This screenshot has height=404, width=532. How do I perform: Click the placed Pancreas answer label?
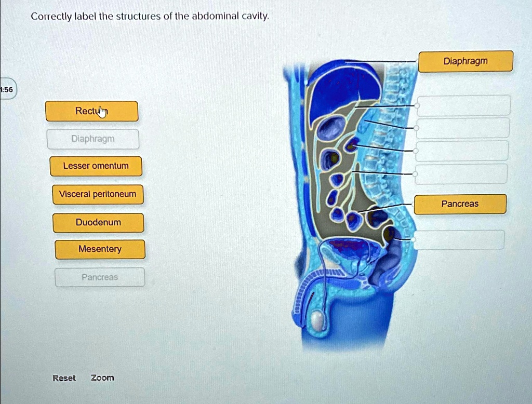460,204
